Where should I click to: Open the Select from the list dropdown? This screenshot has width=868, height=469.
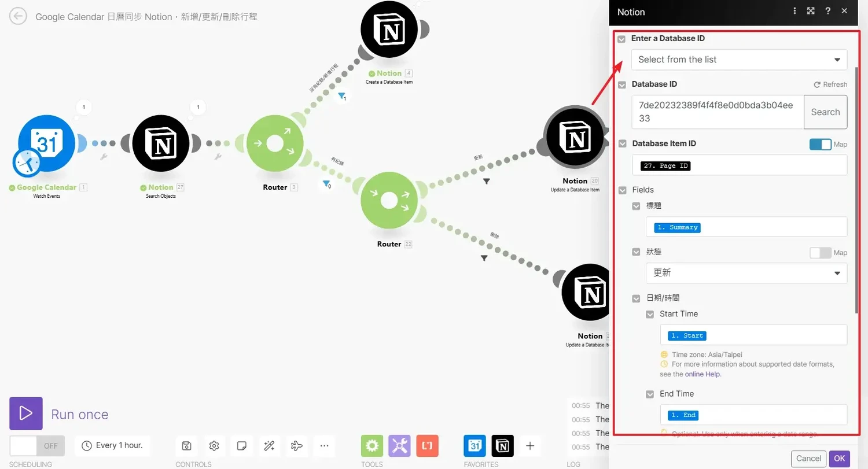pyautogui.click(x=740, y=60)
